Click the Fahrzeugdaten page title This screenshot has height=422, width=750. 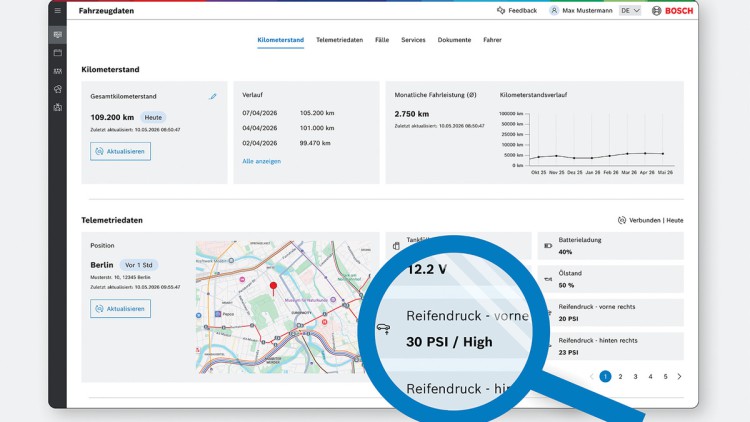click(x=106, y=11)
